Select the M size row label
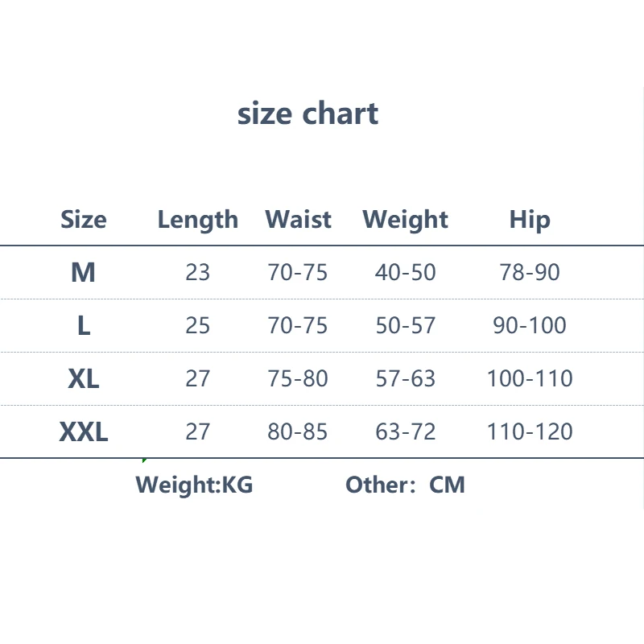Image resolution: width=644 pixels, height=644 pixels. click(x=84, y=272)
